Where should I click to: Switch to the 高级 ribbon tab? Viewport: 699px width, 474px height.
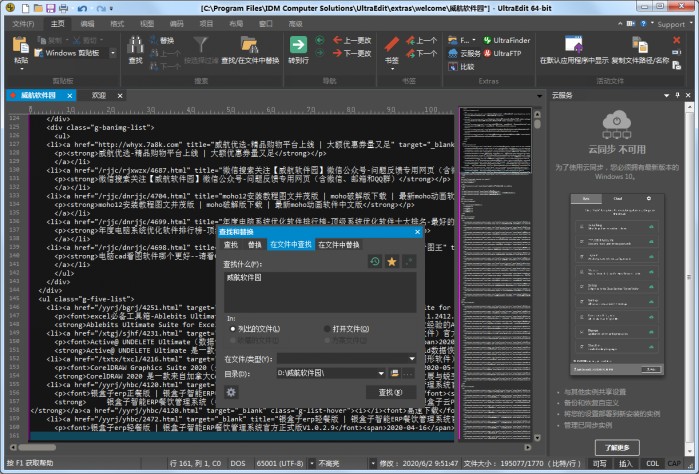295,24
